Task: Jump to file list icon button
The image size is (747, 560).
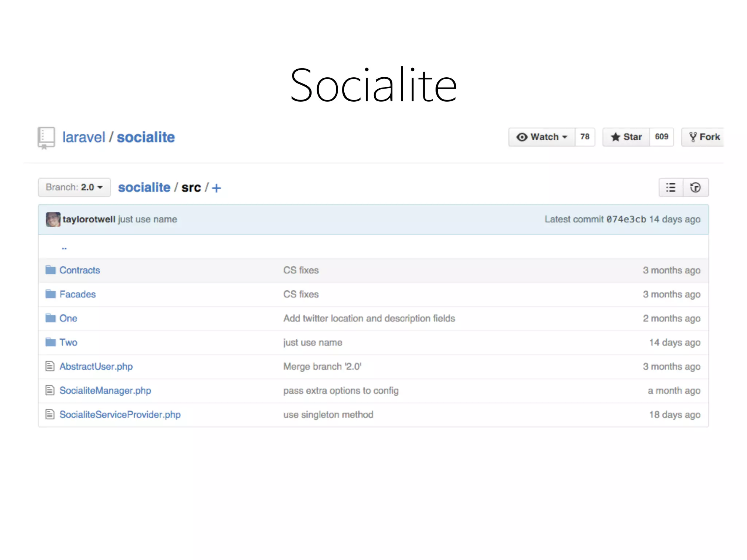Action: click(671, 187)
